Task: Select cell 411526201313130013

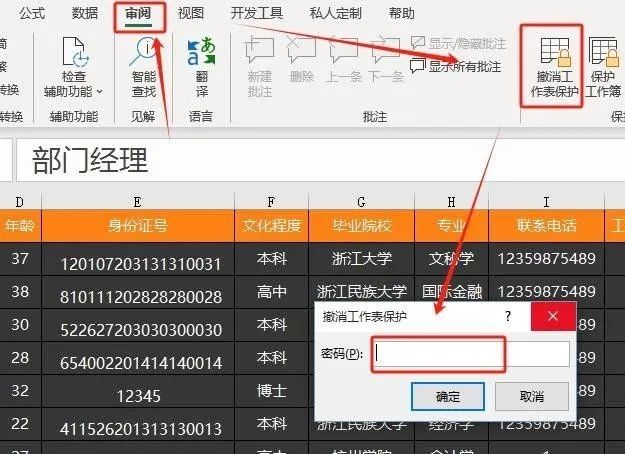Action: point(138,424)
